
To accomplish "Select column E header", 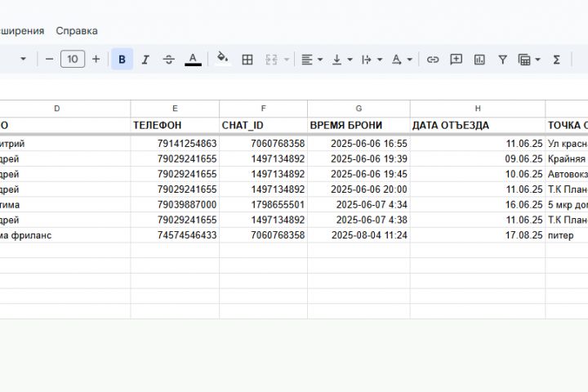I will tap(175, 109).
